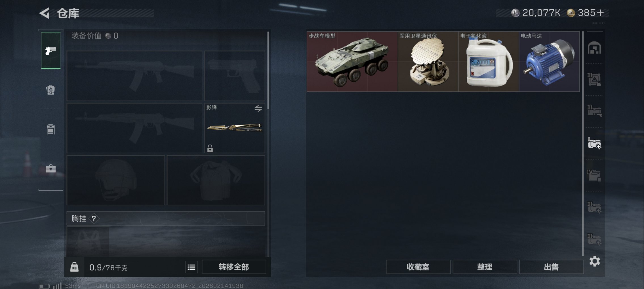Open the 收藏室 collection room
The height and width of the screenshot is (289, 644).
point(418,267)
